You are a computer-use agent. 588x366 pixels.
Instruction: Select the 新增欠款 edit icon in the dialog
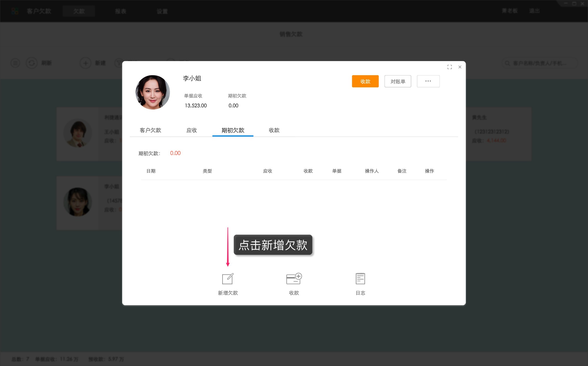point(228,278)
